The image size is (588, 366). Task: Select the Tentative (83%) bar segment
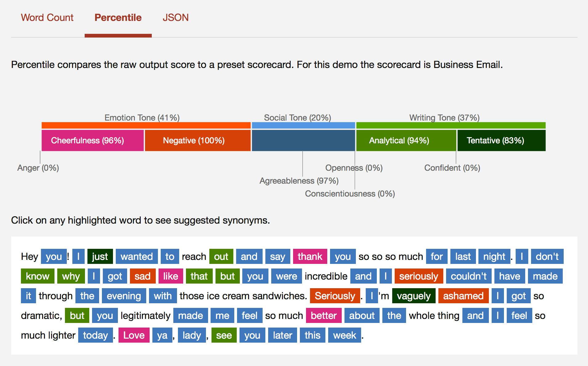(501, 141)
